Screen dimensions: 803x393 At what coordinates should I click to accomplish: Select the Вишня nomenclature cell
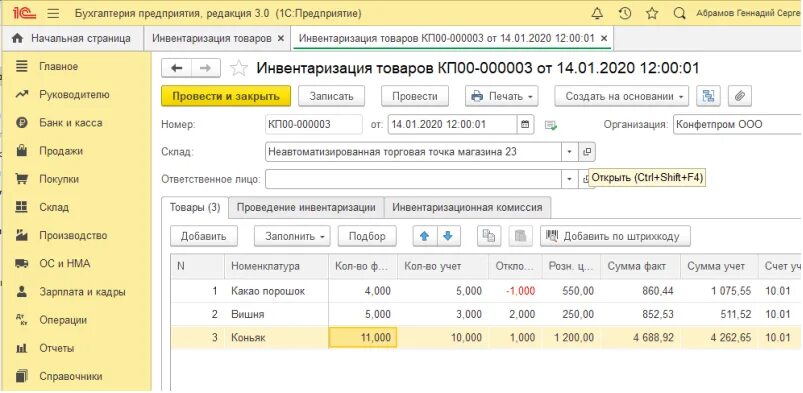[x=277, y=314]
